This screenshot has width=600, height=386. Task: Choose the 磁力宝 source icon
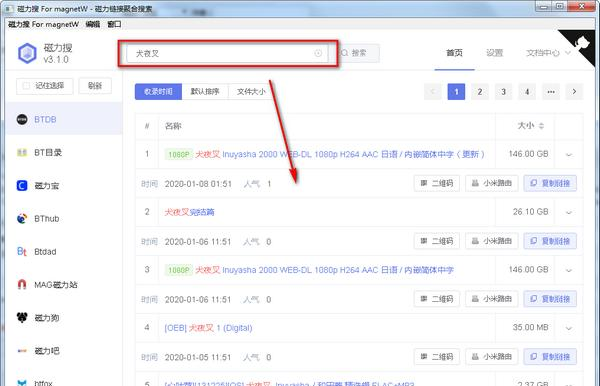[x=22, y=186]
